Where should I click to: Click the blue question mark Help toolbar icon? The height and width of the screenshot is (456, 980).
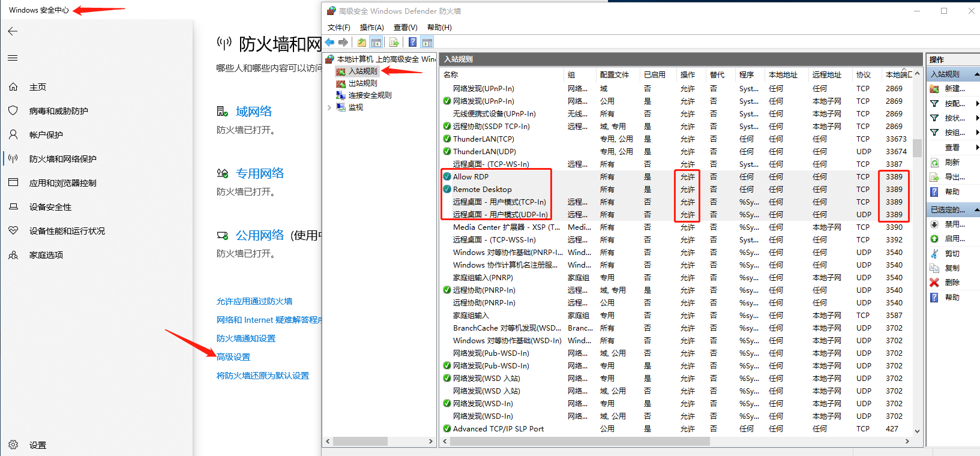(413, 42)
